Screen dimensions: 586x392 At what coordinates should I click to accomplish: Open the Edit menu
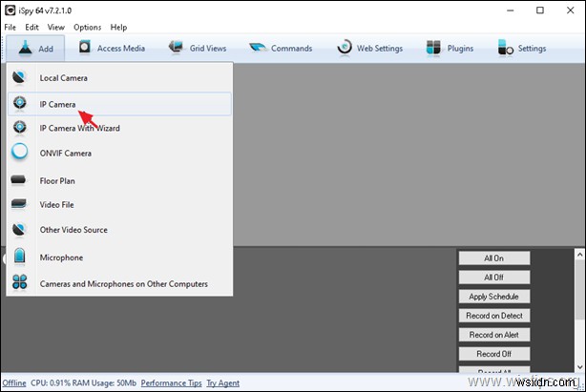[31, 28]
